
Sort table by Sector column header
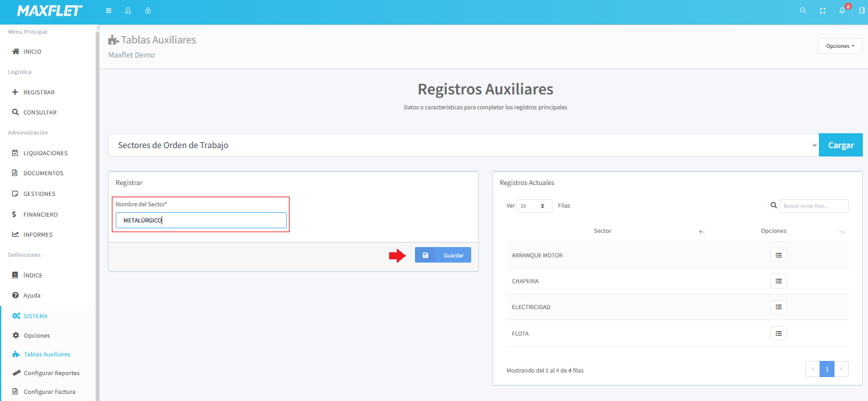(602, 231)
